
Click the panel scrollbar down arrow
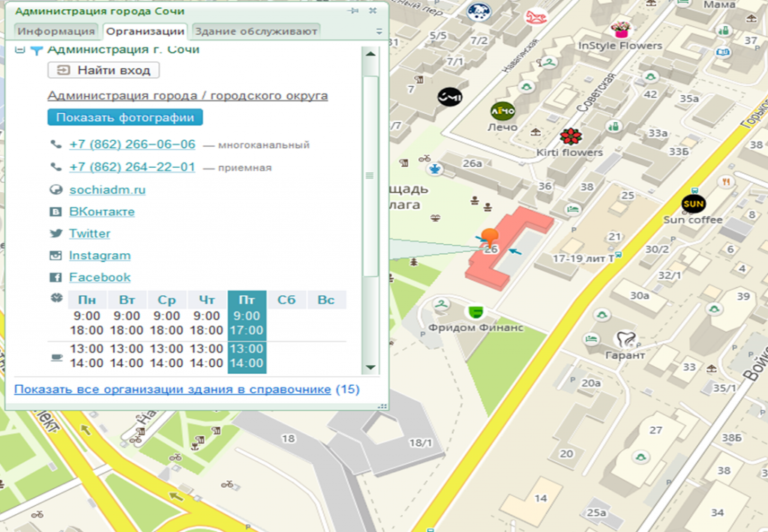coord(370,367)
